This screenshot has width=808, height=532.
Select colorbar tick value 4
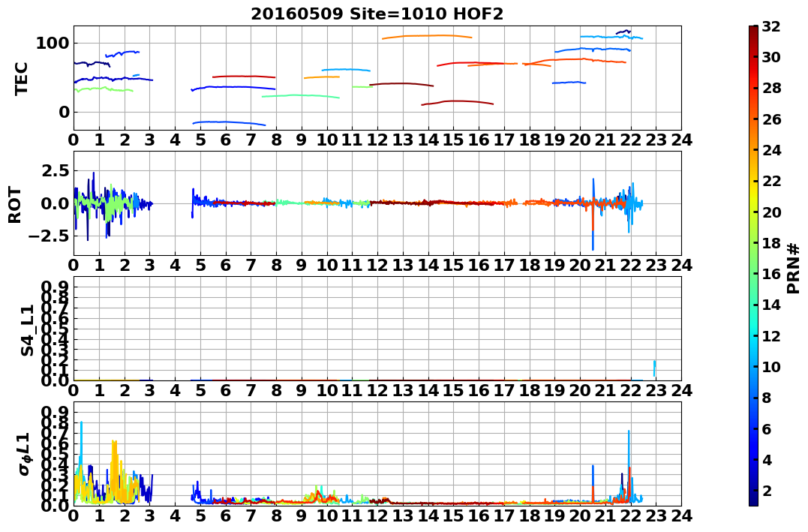(x=767, y=459)
